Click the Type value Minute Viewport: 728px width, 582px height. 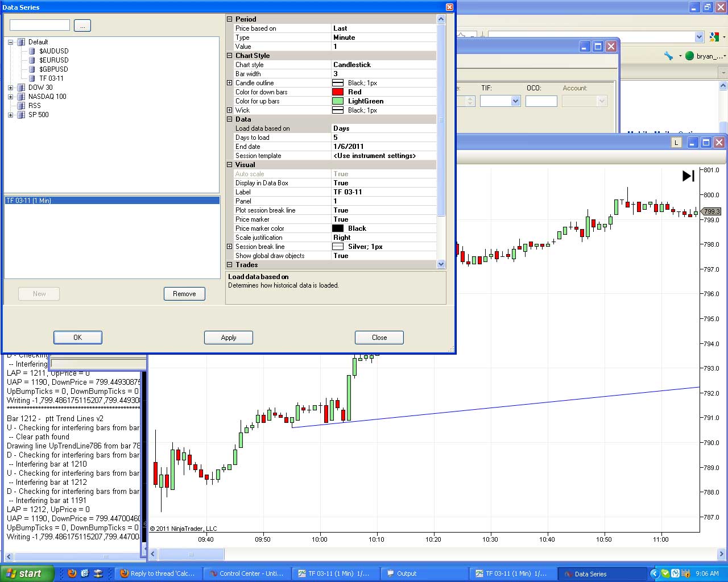[384, 38]
